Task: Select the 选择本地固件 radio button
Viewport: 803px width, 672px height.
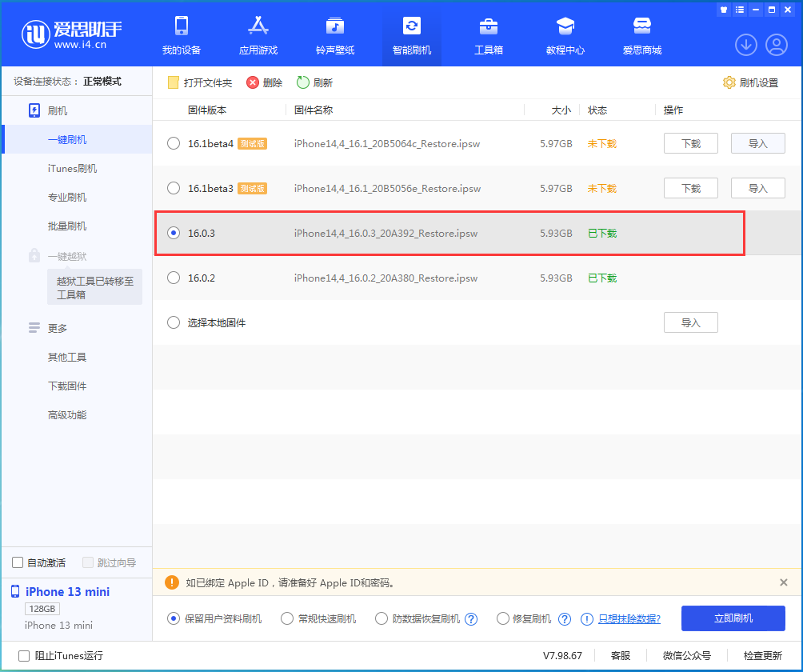Action: pos(174,322)
